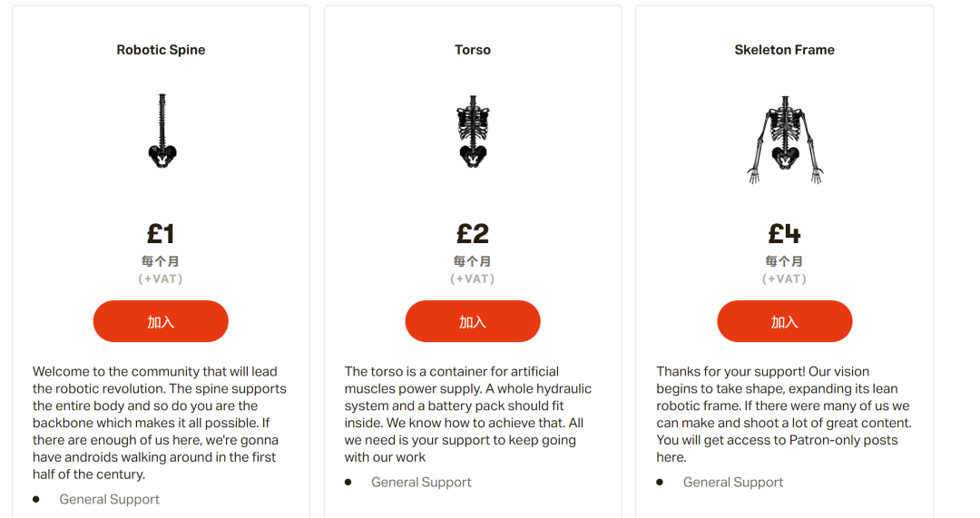Click General Support under Skeleton Frame

coord(733,483)
